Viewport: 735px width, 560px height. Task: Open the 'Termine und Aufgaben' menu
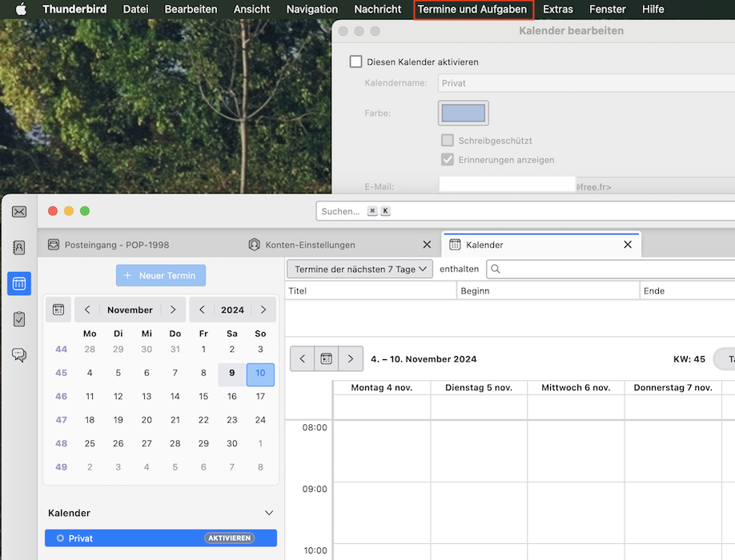[x=472, y=10]
